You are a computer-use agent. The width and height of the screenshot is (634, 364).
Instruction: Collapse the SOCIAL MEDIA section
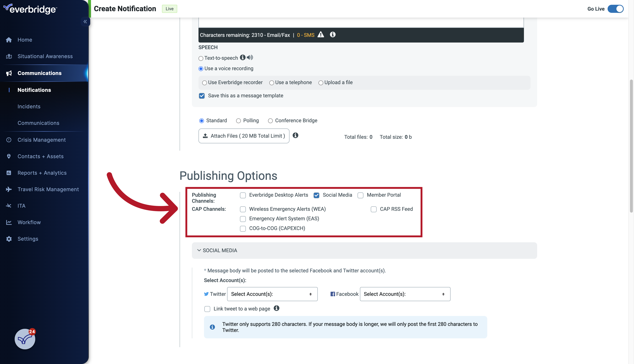[x=199, y=250]
